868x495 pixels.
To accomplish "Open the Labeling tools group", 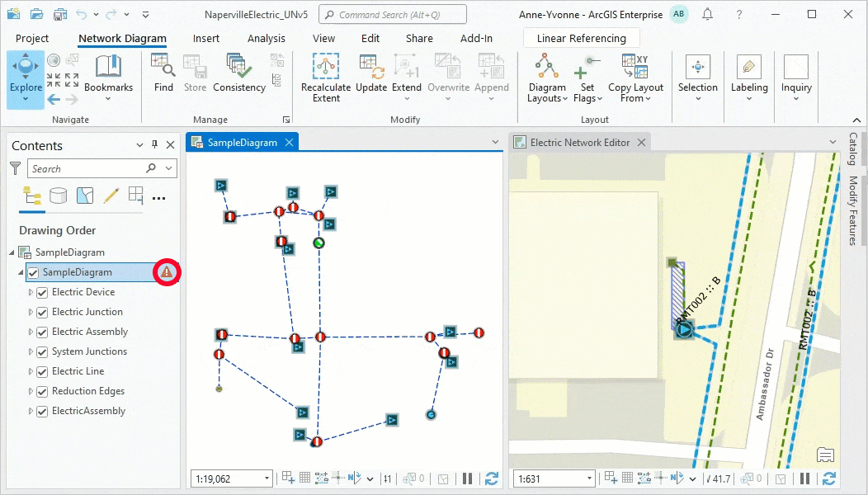I will click(749, 78).
